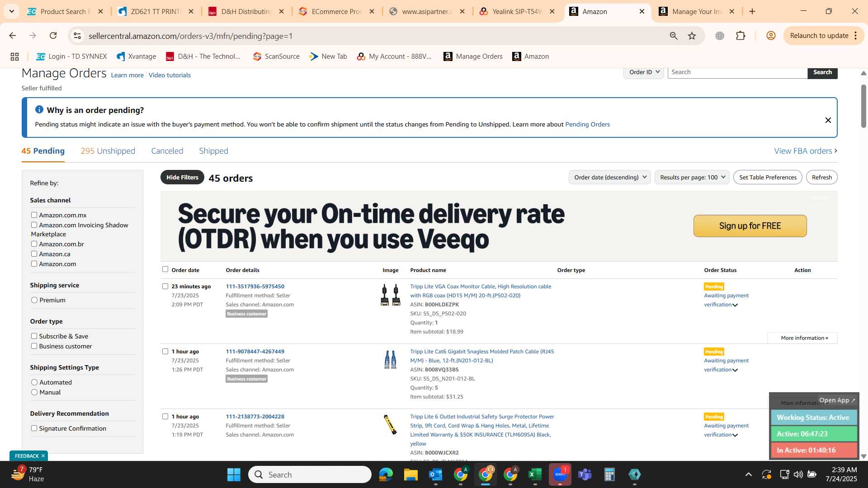Go back using the browser back arrow
868x488 pixels.
click(x=13, y=36)
